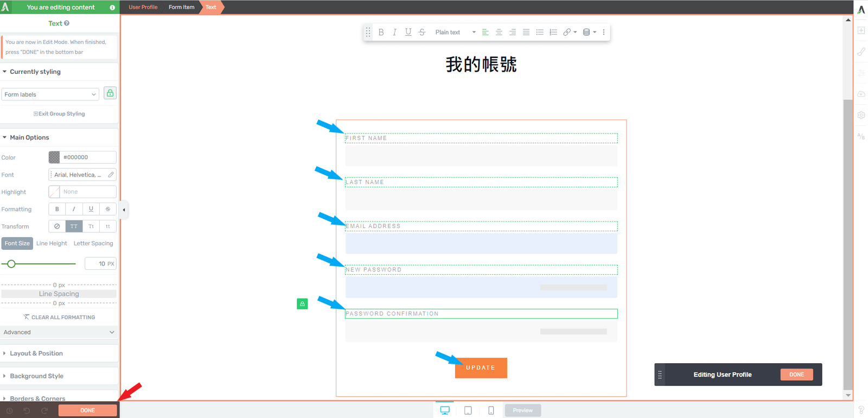Select the Font Size tab
The height and width of the screenshot is (418, 868).
tap(17, 243)
